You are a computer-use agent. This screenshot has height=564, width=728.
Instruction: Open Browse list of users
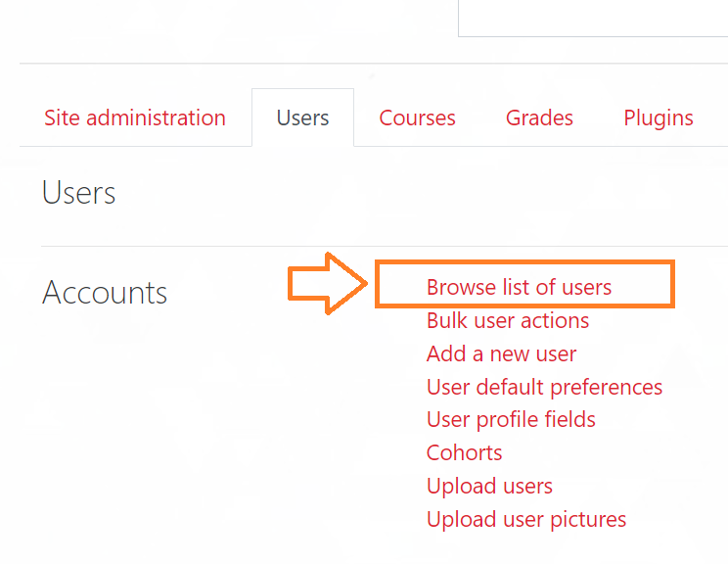coord(519,287)
